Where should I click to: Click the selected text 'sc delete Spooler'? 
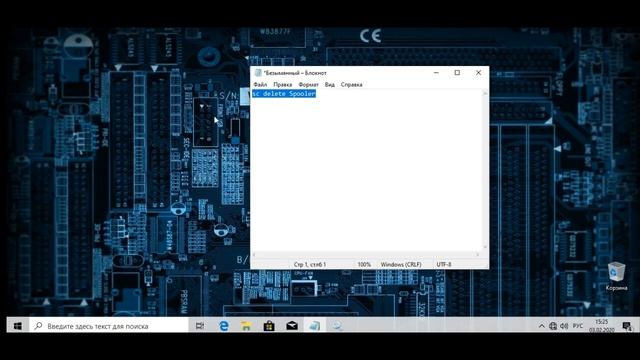284,94
